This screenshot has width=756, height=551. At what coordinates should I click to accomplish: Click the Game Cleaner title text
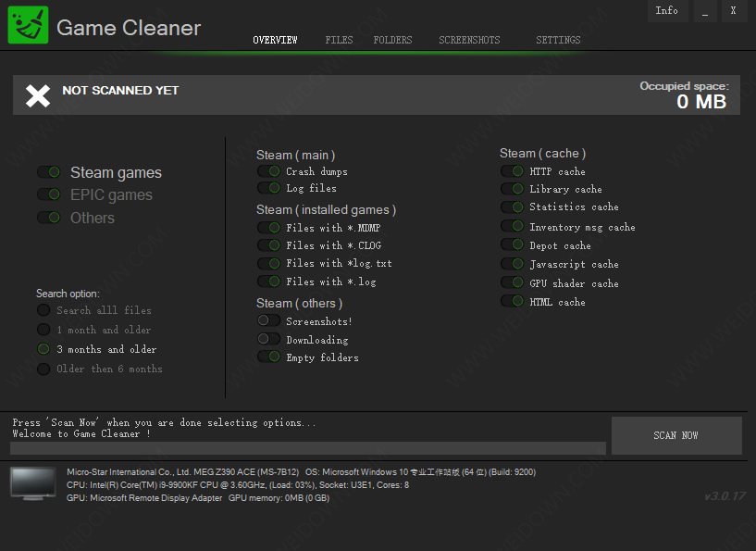tap(129, 28)
